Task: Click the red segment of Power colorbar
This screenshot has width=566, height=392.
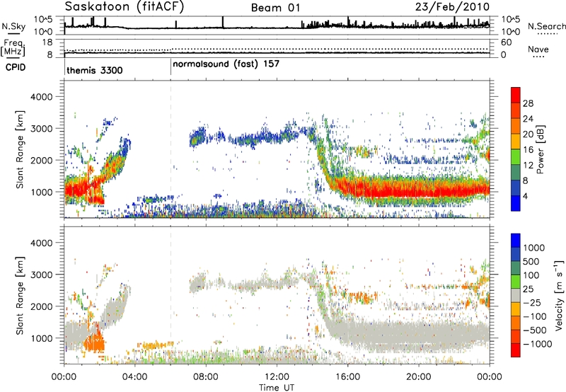Action: (x=516, y=95)
